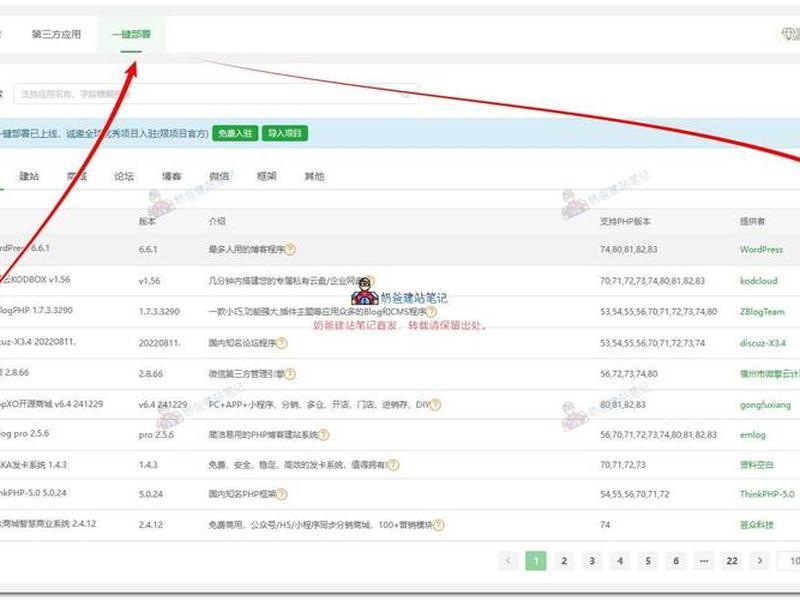Open help icon in the 2.4.12 row
This screenshot has width=800, height=600.
tap(439, 524)
